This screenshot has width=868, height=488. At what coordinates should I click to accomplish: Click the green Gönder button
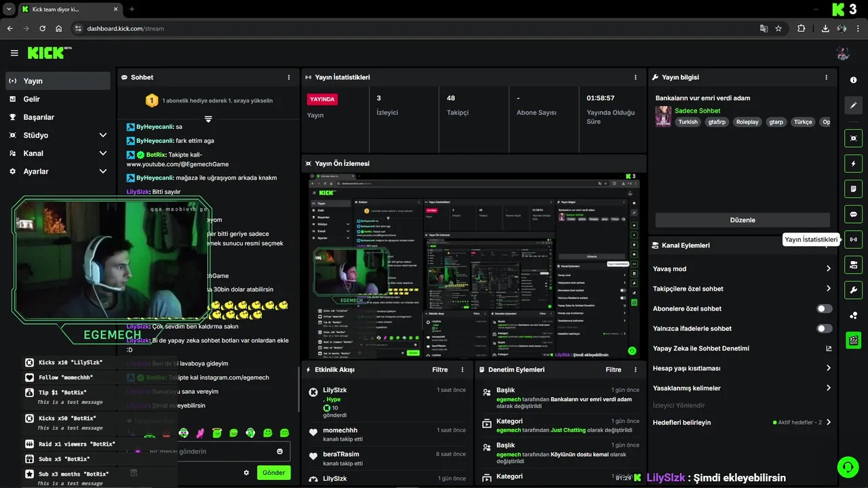coord(274,472)
